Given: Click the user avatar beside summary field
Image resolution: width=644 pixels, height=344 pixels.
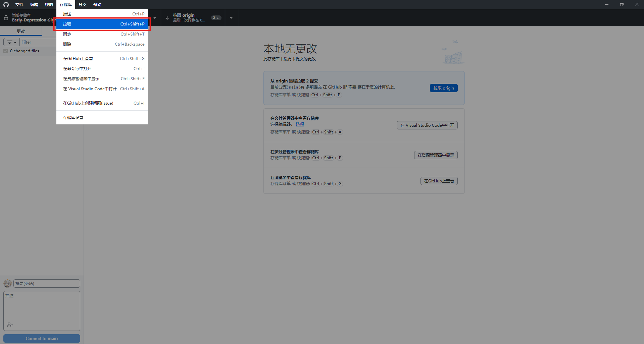Looking at the screenshot, I should point(7,284).
